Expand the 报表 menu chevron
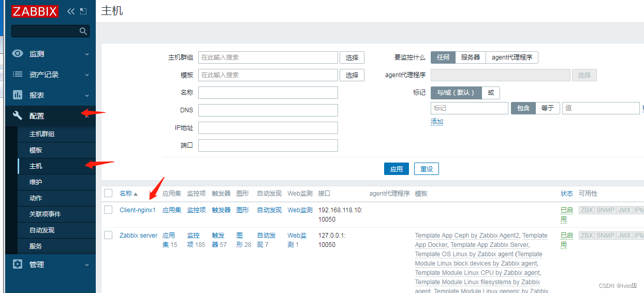 tap(87, 95)
